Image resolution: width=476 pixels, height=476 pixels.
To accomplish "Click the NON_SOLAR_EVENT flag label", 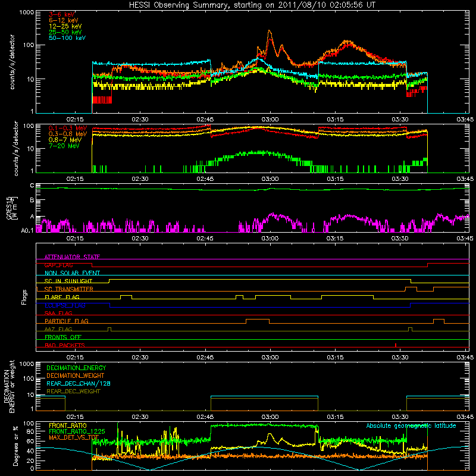I will 72,273.
